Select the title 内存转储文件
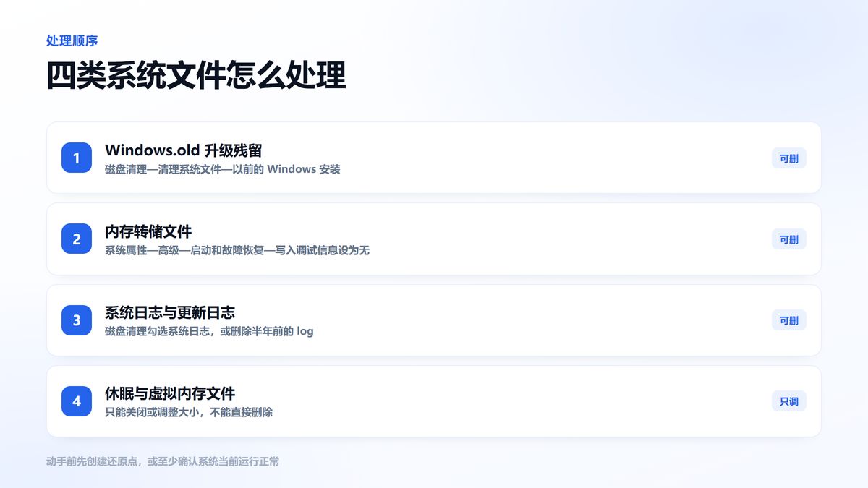The width and height of the screenshot is (868, 488). point(148,231)
